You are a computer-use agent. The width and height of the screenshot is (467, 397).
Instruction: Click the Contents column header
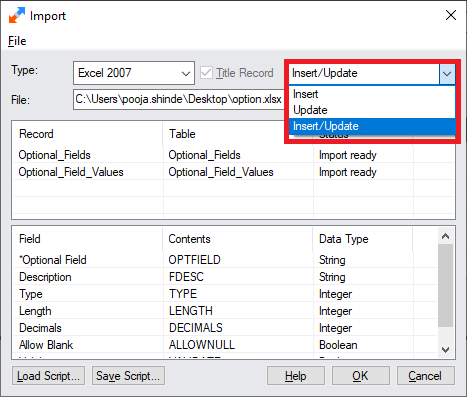point(238,239)
